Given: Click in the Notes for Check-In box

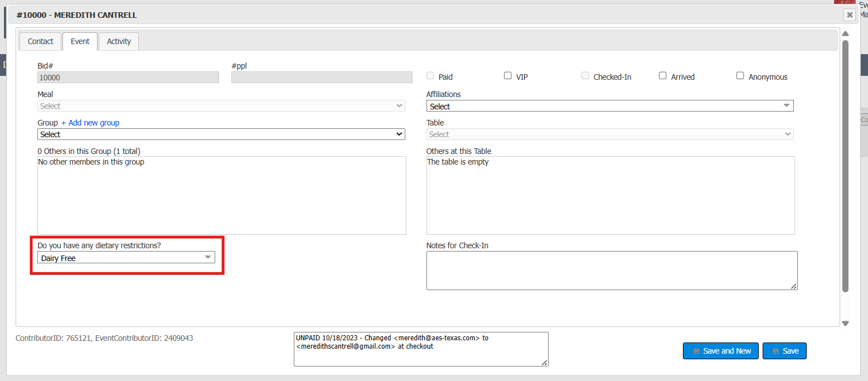Looking at the screenshot, I should point(612,271).
